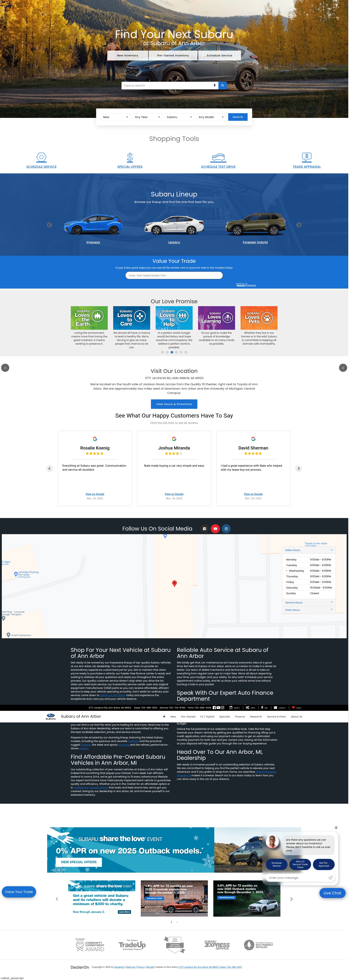Click the Contact envelope icon in top bar

275,708
